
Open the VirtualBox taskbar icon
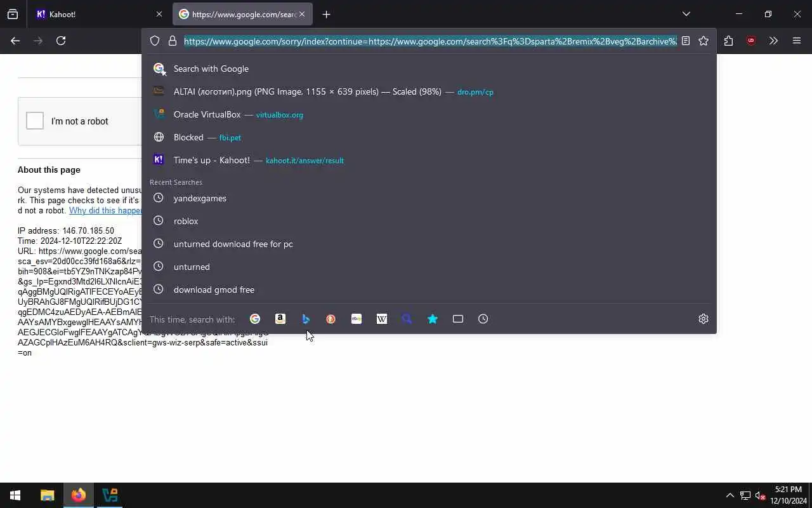point(110,495)
